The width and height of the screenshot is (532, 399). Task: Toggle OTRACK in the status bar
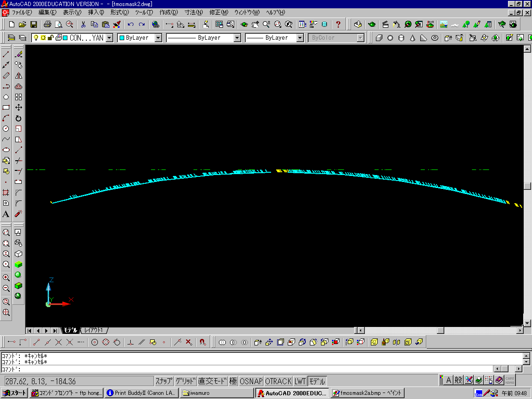278,381
